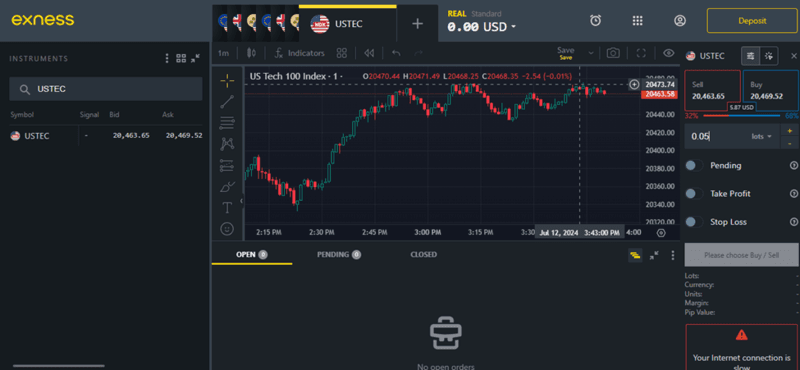Image resolution: width=800 pixels, height=370 pixels.
Task: Toggle chart object visibility eye icon
Action: point(668,53)
